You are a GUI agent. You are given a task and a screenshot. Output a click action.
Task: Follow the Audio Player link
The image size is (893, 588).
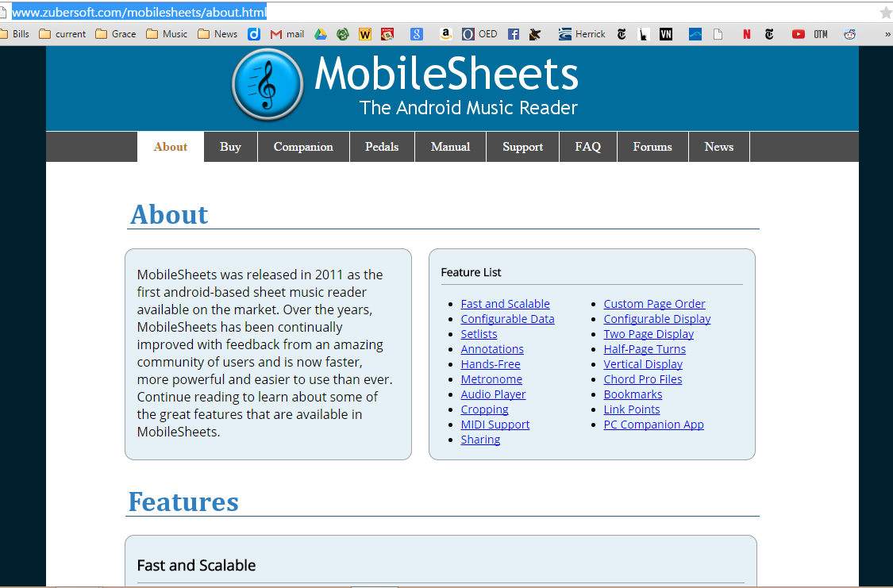click(x=493, y=394)
